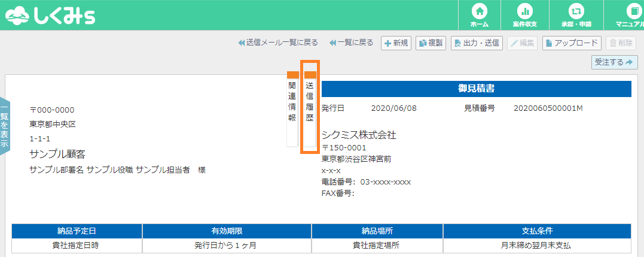Click the しくみs logo
The width and height of the screenshot is (644, 257).
click(x=50, y=15)
